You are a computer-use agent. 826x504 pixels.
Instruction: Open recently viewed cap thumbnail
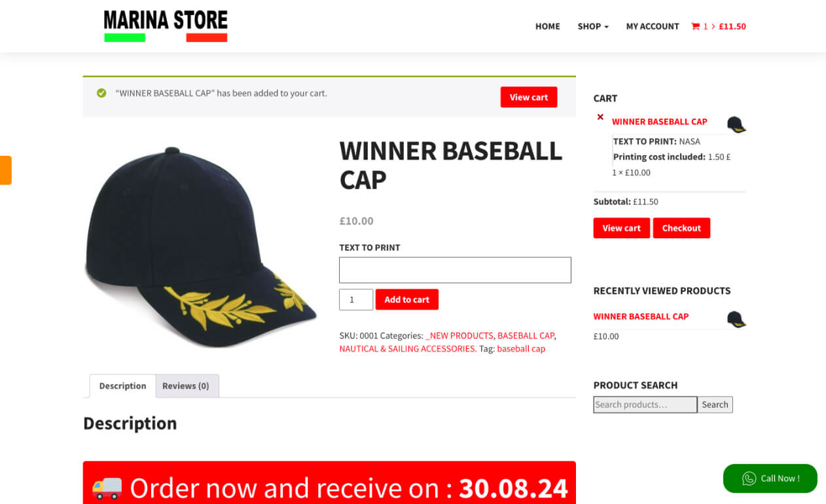point(736,319)
